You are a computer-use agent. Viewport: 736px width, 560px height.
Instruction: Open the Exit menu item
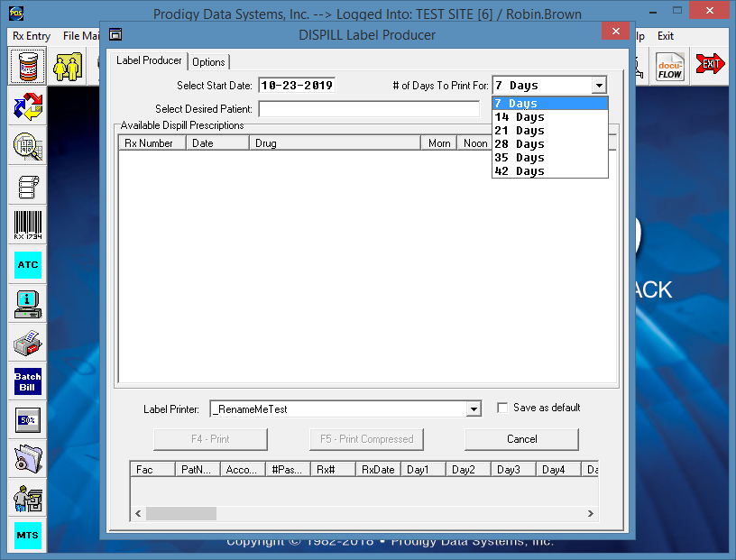click(x=666, y=36)
